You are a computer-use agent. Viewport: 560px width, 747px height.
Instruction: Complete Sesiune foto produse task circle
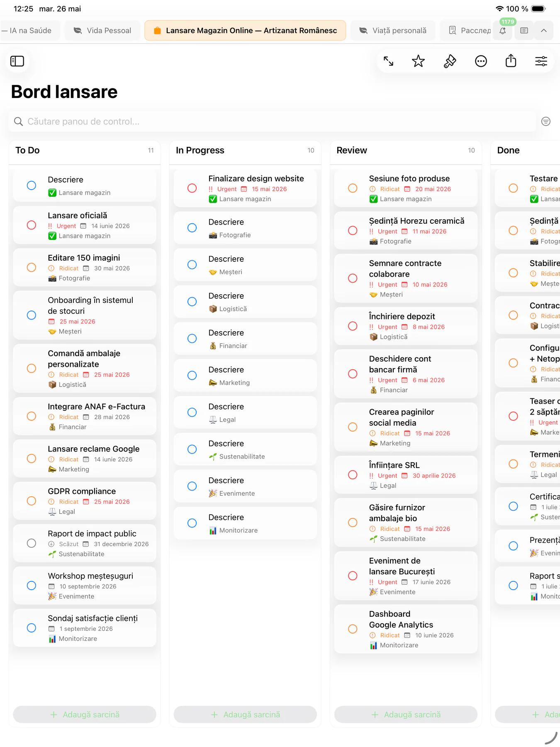coord(353,188)
